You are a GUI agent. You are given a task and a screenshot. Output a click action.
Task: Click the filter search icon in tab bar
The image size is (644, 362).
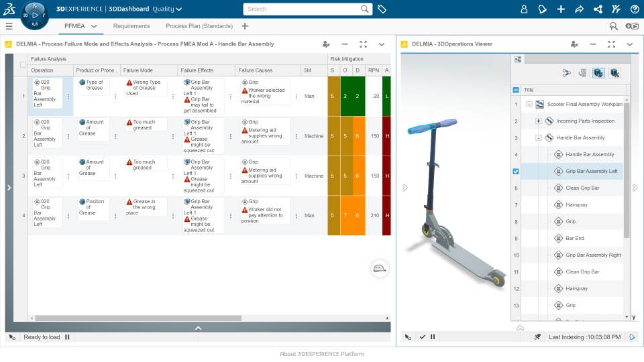tap(614, 26)
